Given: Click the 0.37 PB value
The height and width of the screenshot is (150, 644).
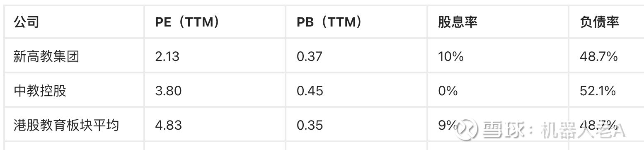Looking at the screenshot, I should click(310, 56).
